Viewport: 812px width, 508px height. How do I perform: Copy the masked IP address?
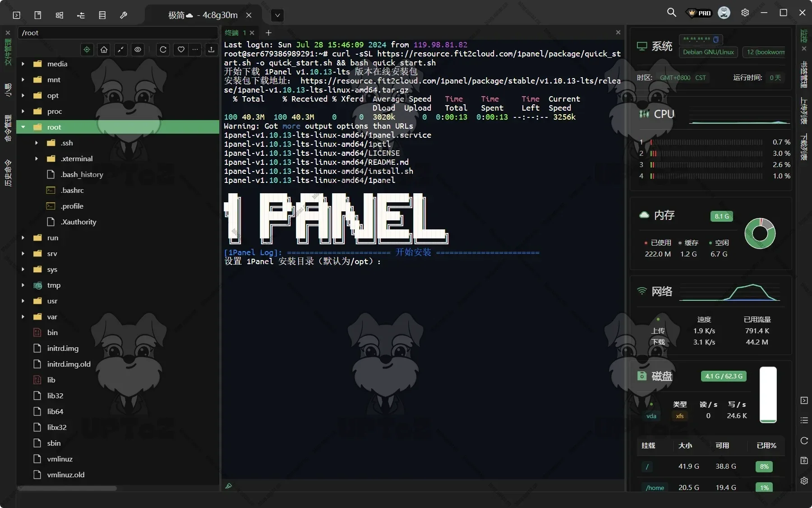pyautogui.click(x=716, y=39)
